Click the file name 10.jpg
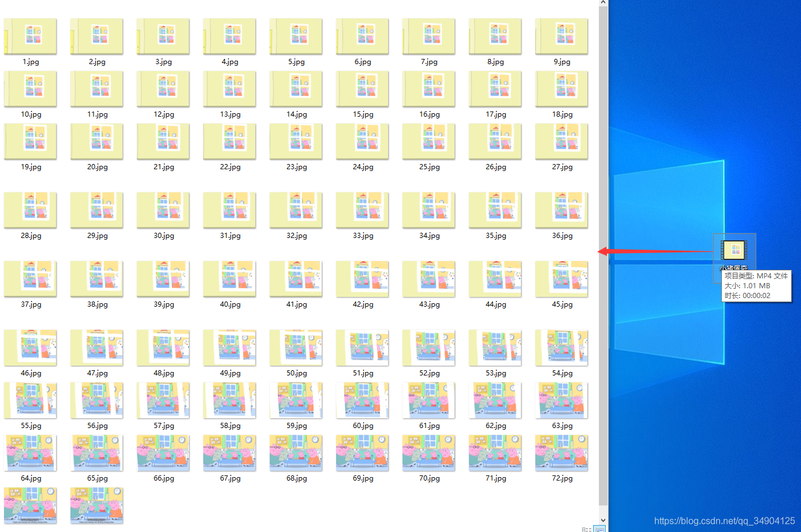801x532 pixels. (x=31, y=114)
